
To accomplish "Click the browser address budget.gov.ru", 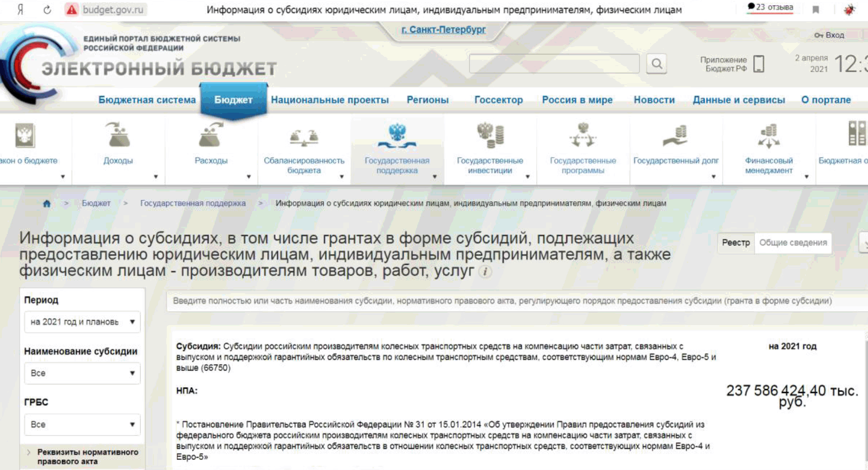I will [x=113, y=10].
